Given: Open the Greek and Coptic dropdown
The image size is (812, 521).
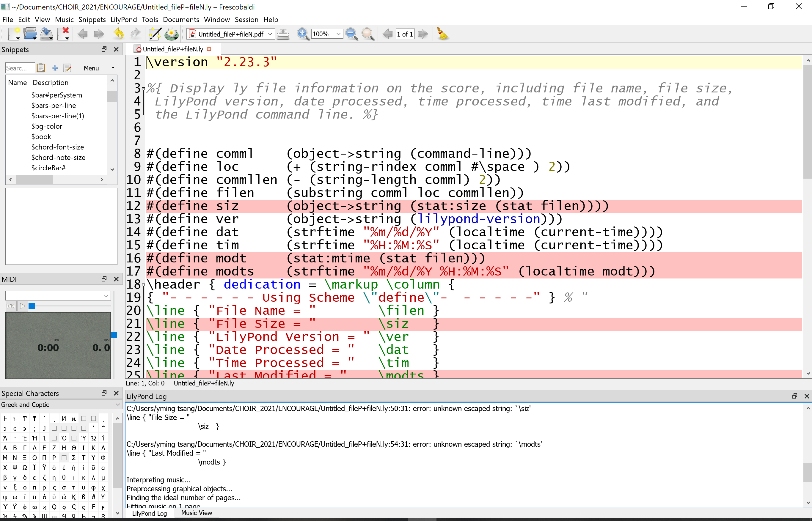Looking at the screenshot, I should coord(61,404).
